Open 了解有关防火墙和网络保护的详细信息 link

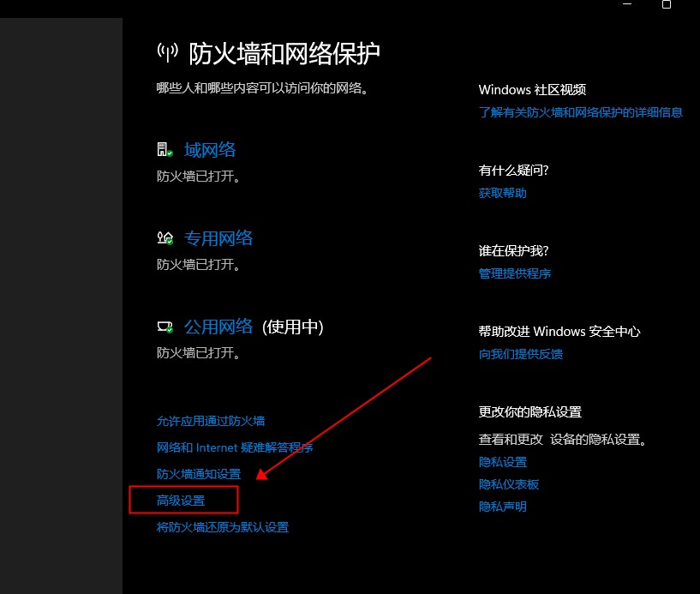click(x=581, y=112)
